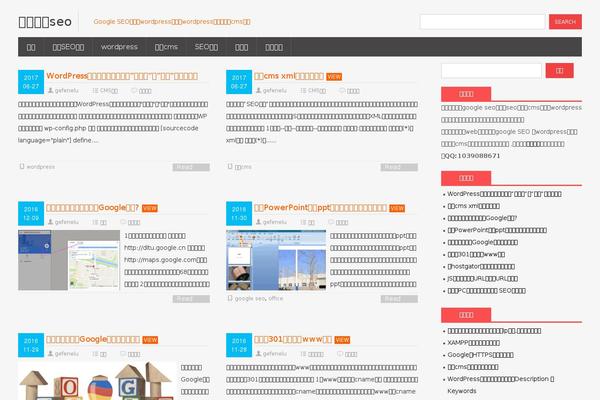The height and width of the screenshot is (400, 600).
Task: Open the WordPress post title link
Action: (122, 76)
